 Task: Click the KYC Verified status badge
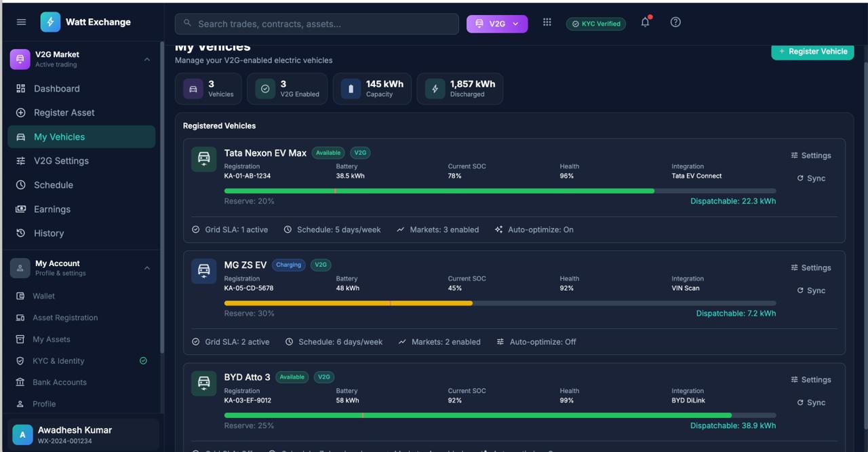[x=595, y=24]
